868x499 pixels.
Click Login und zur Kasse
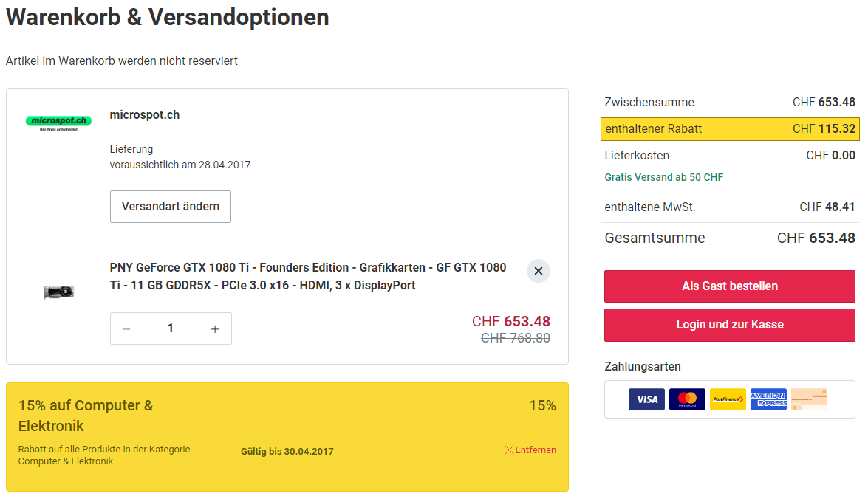[x=730, y=325]
